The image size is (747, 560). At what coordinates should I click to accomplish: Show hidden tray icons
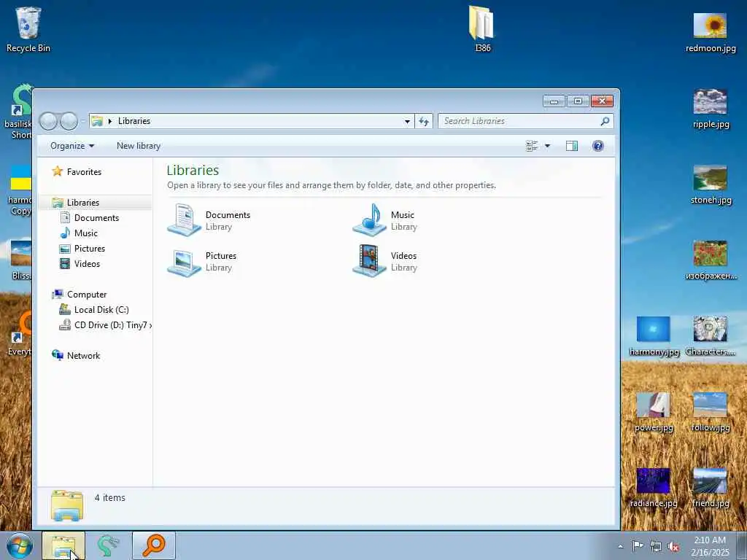620,546
